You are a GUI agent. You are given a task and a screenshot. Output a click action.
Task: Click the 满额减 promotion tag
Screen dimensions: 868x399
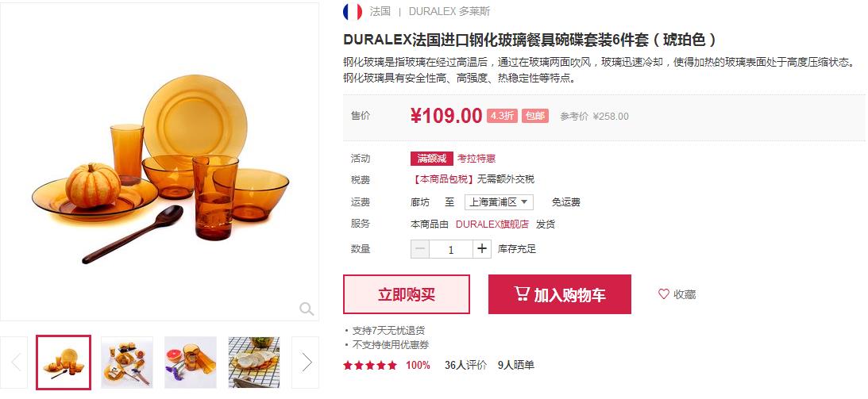click(432, 159)
